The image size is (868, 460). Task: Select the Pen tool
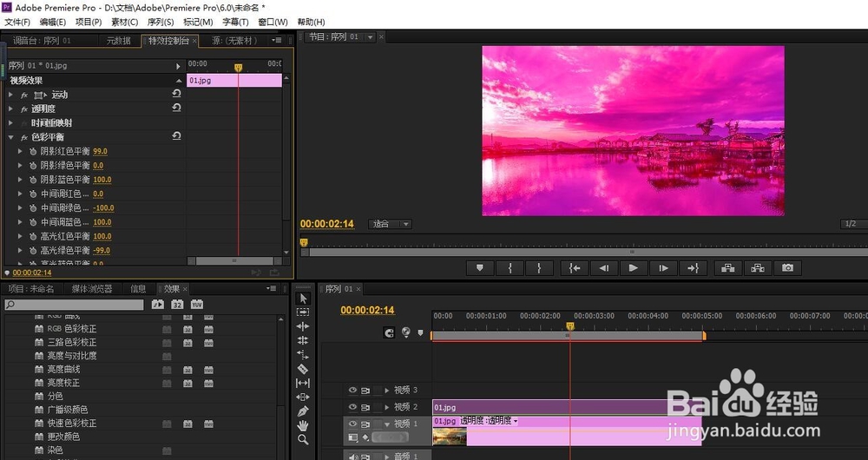[x=303, y=411]
